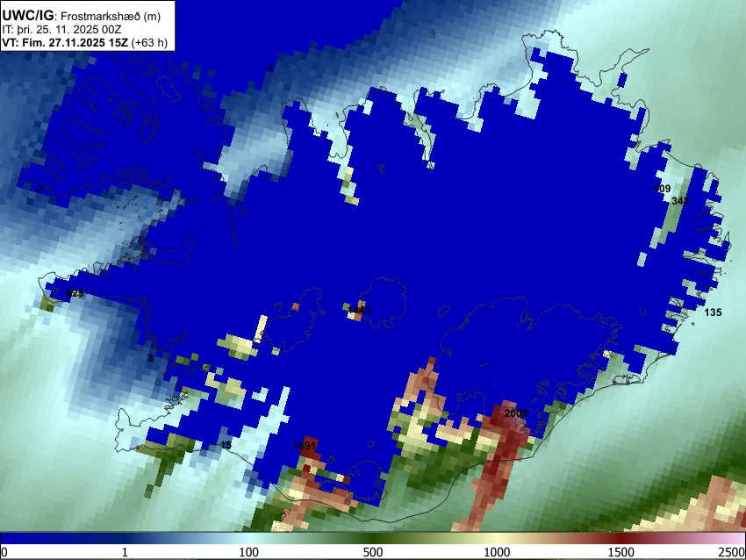This screenshot has width=746, height=560.
Task: Click the 500 tick label on the legend
Action: pos(373,552)
